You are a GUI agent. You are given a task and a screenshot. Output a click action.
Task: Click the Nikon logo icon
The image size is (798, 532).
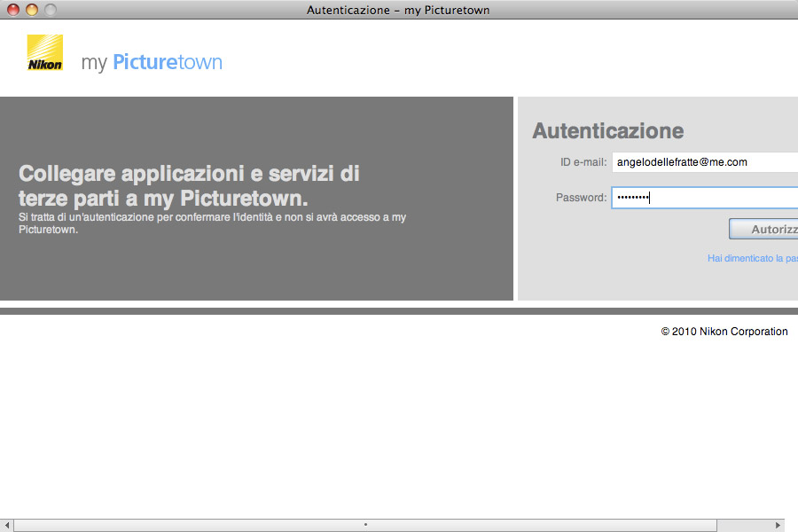[x=45, y=52]
